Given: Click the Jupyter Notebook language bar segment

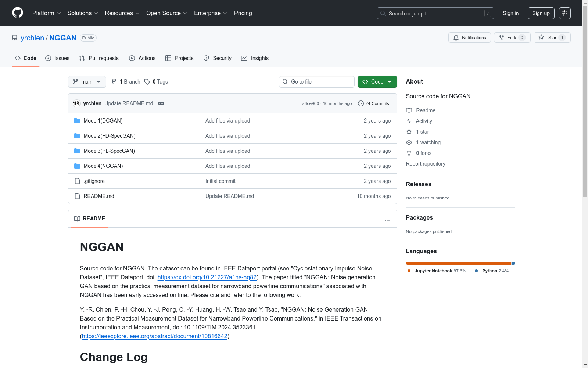Looking at the screenshot, I should 459,263.
